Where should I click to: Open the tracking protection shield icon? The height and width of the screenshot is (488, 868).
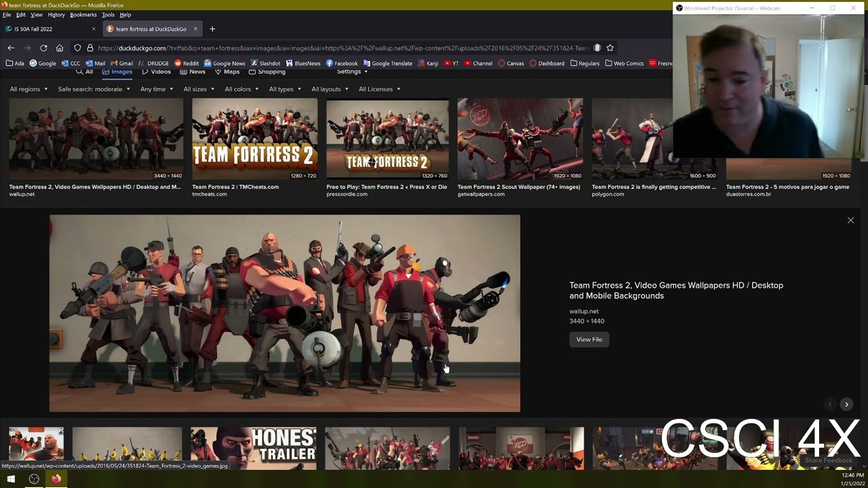(77, 48)
